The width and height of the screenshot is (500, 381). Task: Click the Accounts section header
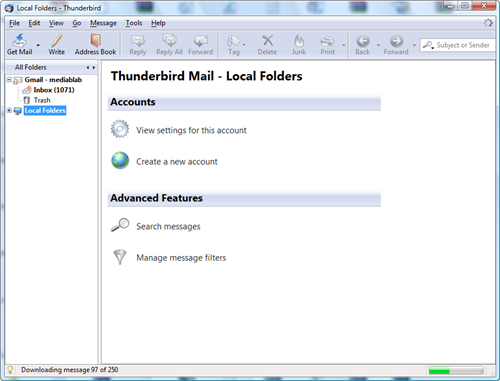pyautogui.click(x=244, y=102)
